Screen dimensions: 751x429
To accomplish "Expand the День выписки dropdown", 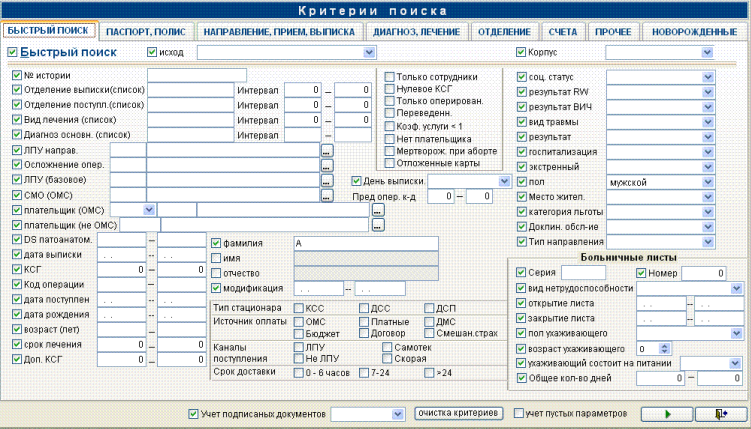I will 504,181.
